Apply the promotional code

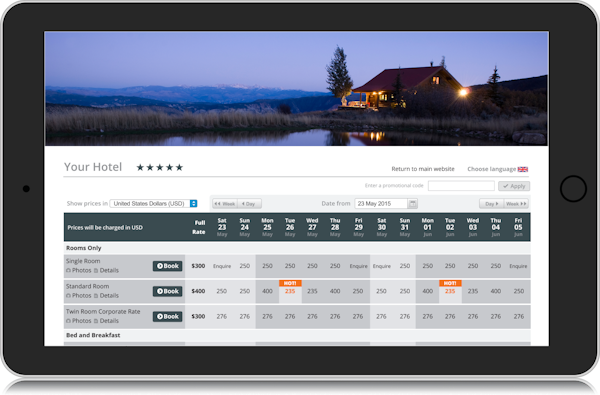point(514,186)
